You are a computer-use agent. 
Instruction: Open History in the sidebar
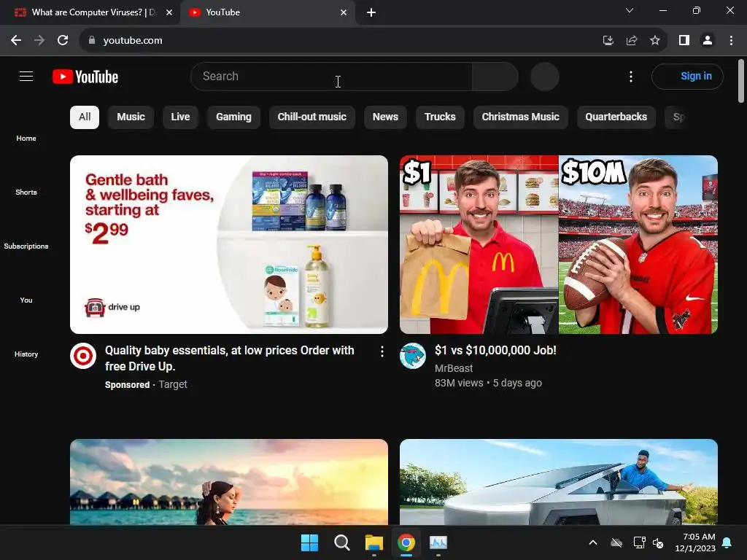(x=26, y=354)
